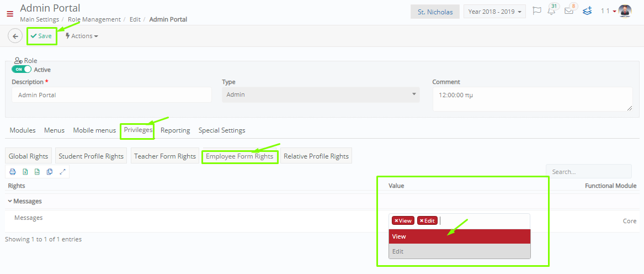
Task: Open Teacher Form Rights section
Action: pos(165,156)
